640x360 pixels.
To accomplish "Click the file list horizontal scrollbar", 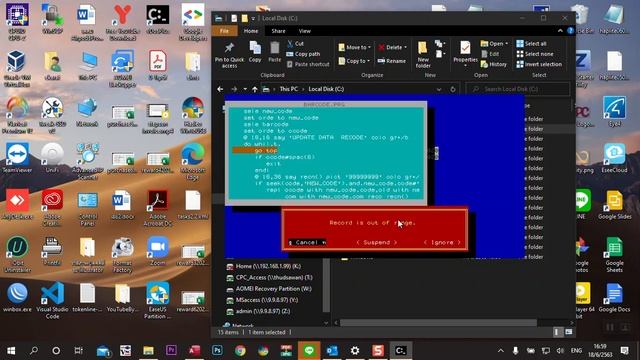I will click(x=438, y=323).
